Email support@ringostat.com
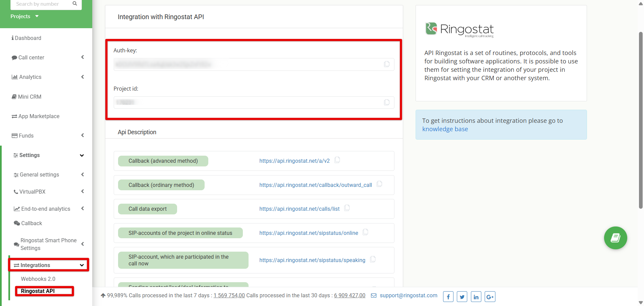Screen dimensions: 644x306 tap(408, 296)
